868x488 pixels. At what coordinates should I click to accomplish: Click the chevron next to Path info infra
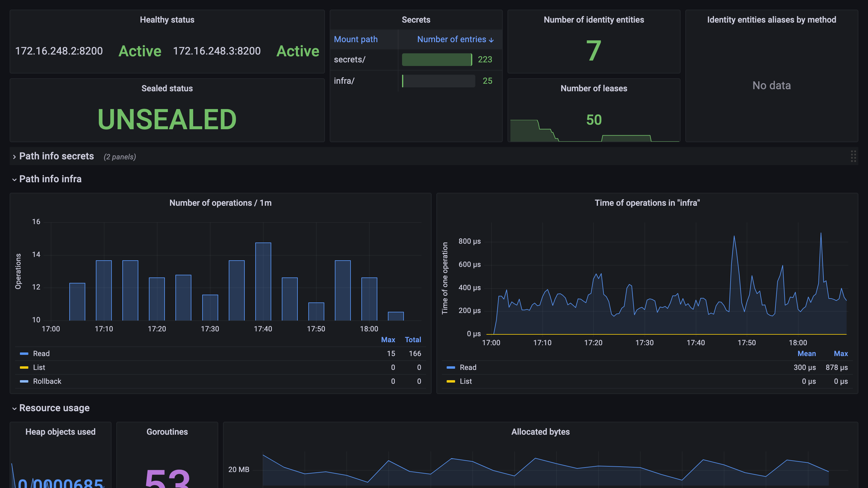14,179
